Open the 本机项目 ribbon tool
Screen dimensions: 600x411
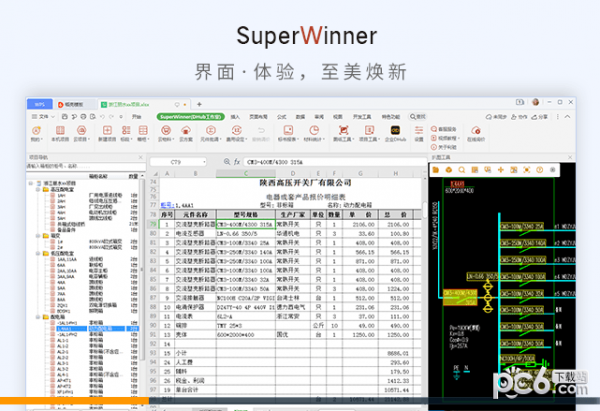(x=60, y=134)
